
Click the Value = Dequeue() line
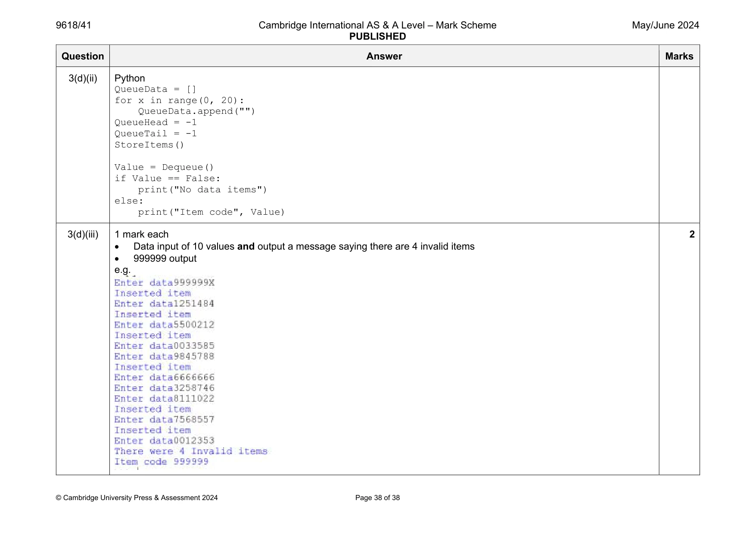tap(164, 167)
